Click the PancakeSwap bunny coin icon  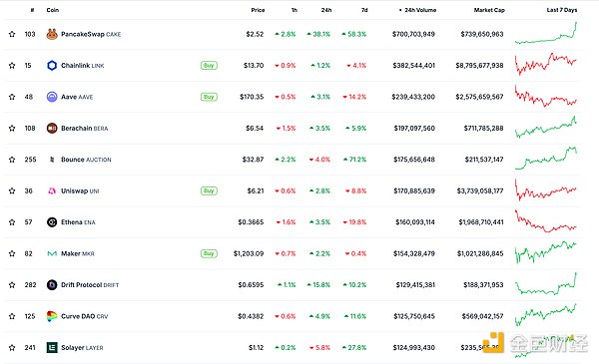(52, 34)
